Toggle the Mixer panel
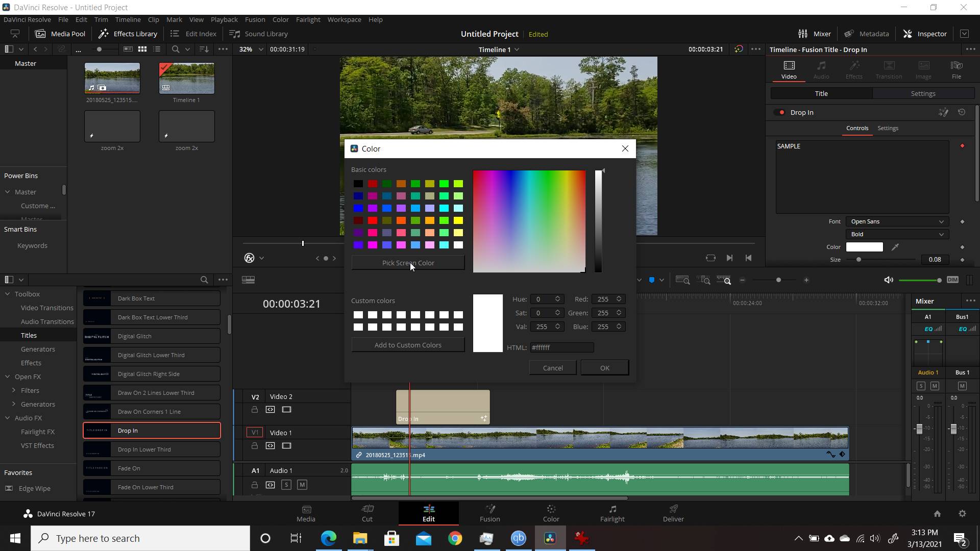 pos(815,34)
